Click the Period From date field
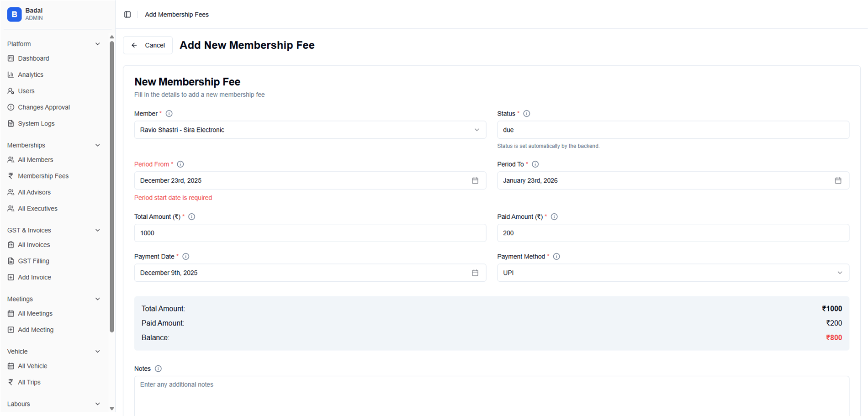The height and width of the screenshot is (416, 868). [310, 181]
